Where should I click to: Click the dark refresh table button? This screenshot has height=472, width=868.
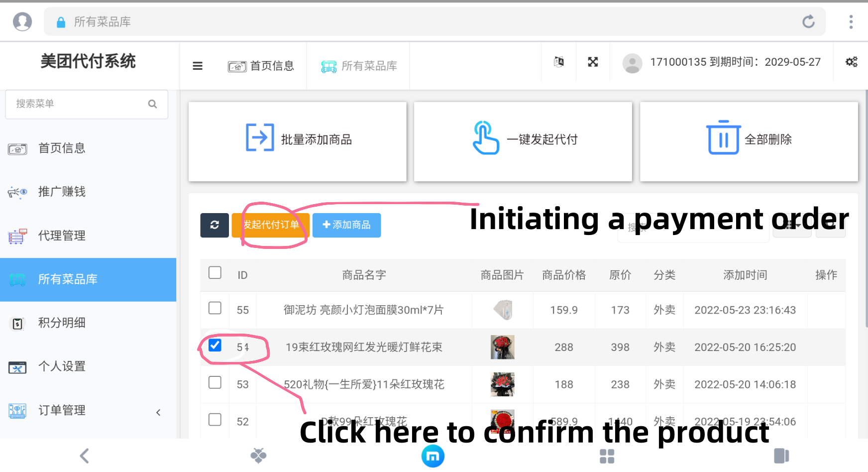coord(215,225)
